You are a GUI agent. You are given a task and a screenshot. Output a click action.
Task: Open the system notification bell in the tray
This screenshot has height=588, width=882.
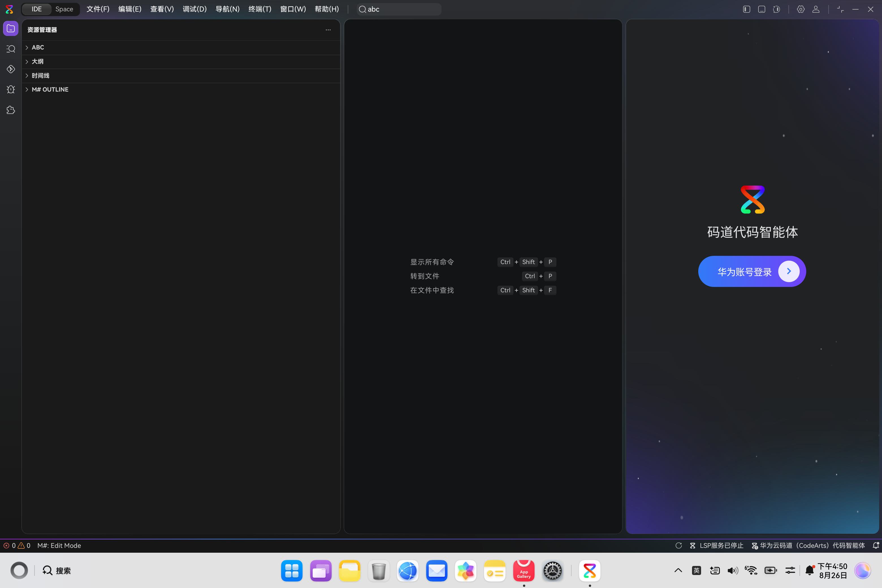coord(810,570)
